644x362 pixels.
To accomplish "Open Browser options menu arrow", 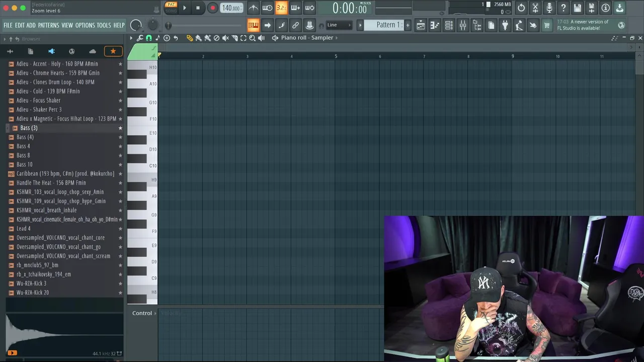I will 5,39.
